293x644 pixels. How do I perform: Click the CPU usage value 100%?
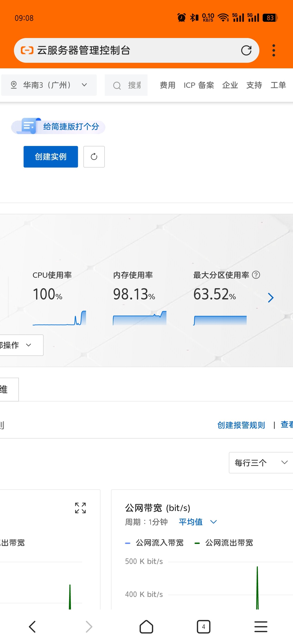coord(48,294)
